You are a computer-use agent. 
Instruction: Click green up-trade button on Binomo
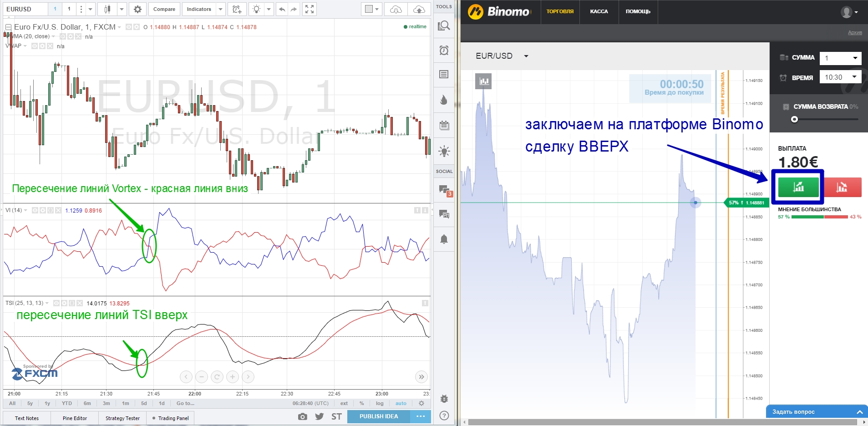(798, 187)
